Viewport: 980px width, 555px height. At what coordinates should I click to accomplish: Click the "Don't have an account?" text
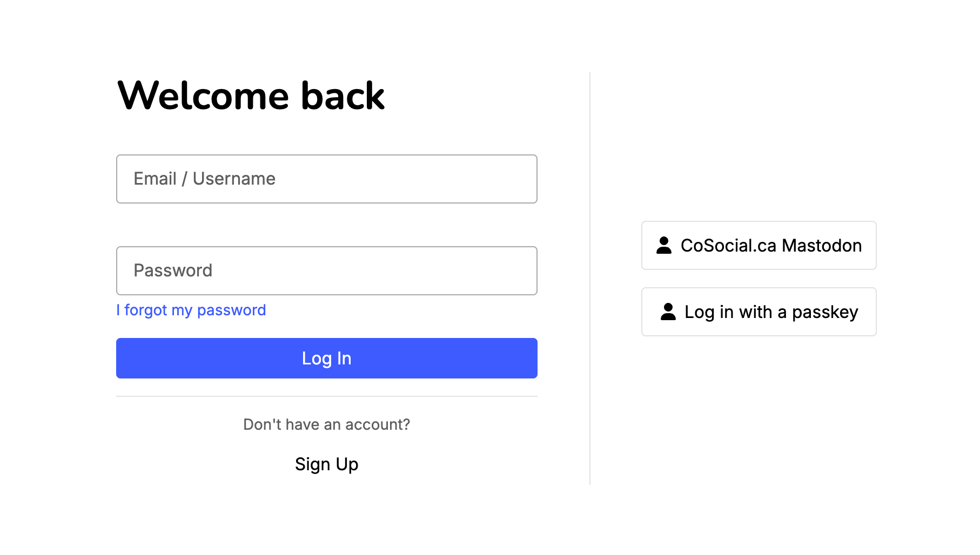pos(326,425)
